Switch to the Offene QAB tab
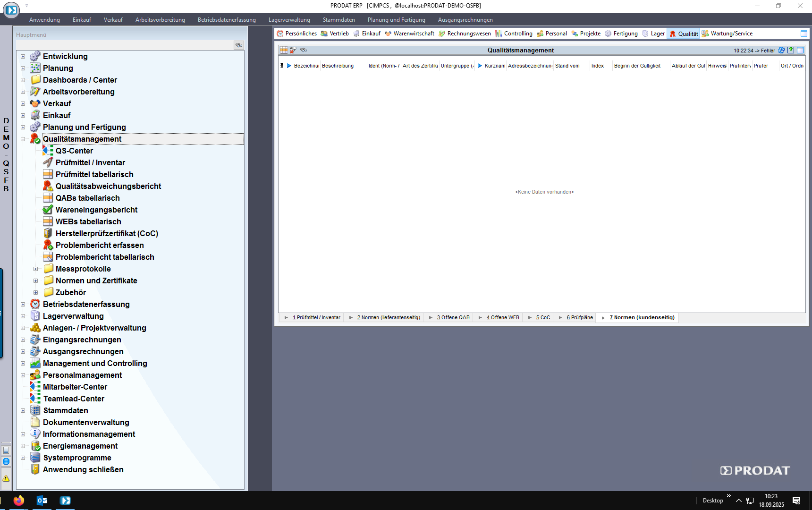This screenshot has width=812, height=510. click(x=453, y=317)
